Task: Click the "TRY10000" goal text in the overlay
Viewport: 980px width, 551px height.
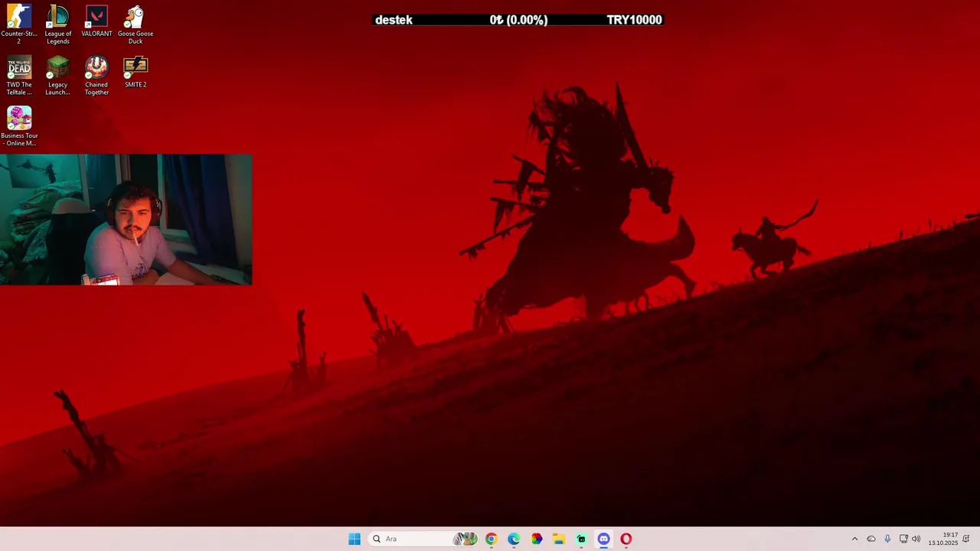Action: click(634, 20)
